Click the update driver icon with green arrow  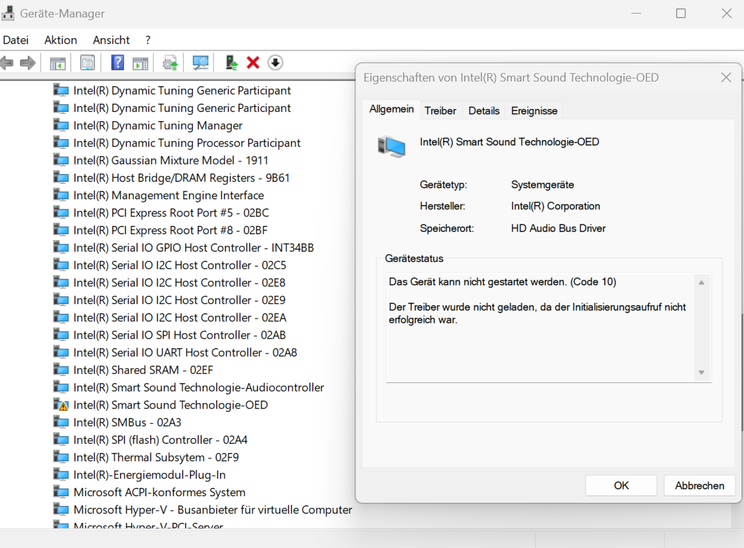point(231,63)
